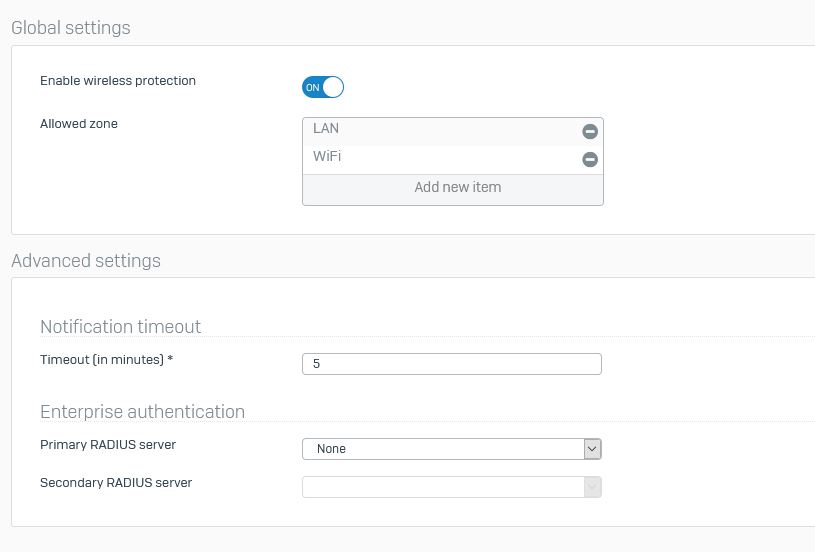815x552 pixels.
Task: Click the Enterprise authentication section title
Action: [x=142, y=412]
